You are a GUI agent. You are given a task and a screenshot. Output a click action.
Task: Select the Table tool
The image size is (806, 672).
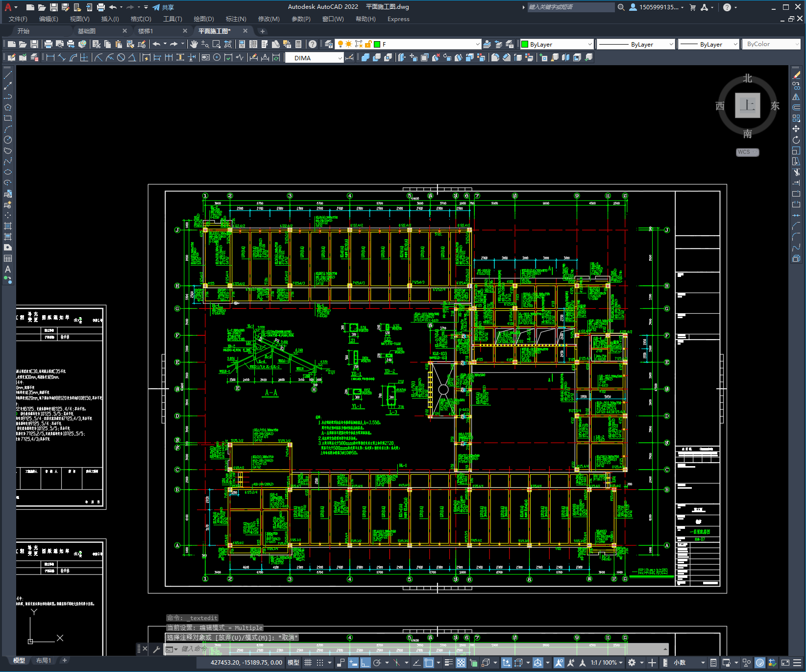point(8,258)
